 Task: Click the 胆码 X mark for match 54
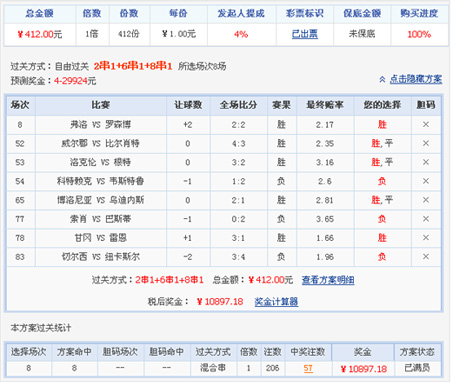(x=426, y=181)
